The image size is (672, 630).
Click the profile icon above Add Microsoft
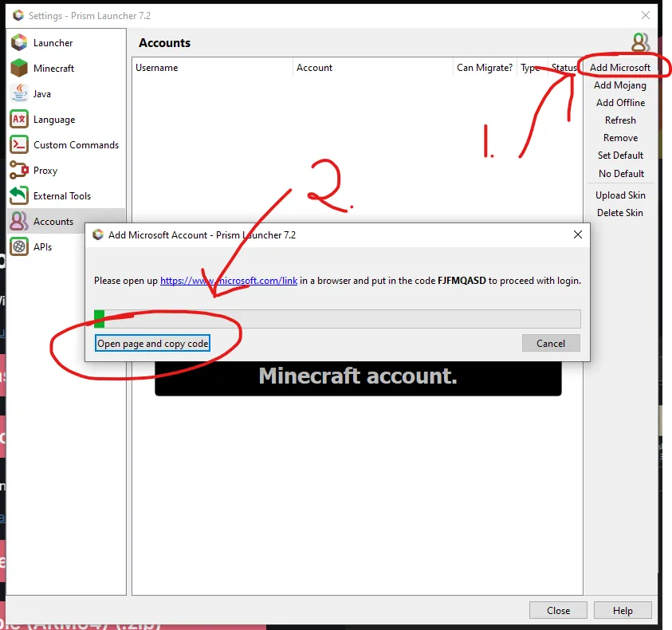pos(640,42)
